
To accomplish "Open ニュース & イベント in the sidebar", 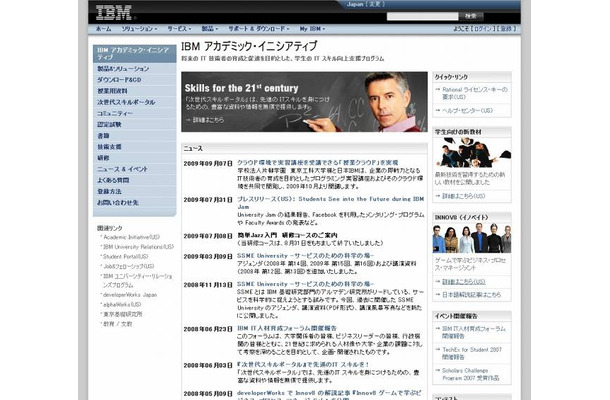I will click(x=122, y=169).
